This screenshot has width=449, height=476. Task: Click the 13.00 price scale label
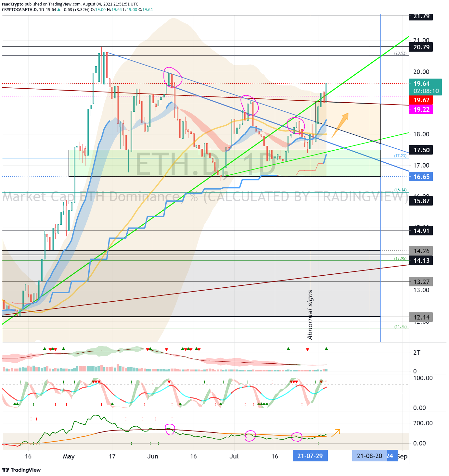point(421,290)
